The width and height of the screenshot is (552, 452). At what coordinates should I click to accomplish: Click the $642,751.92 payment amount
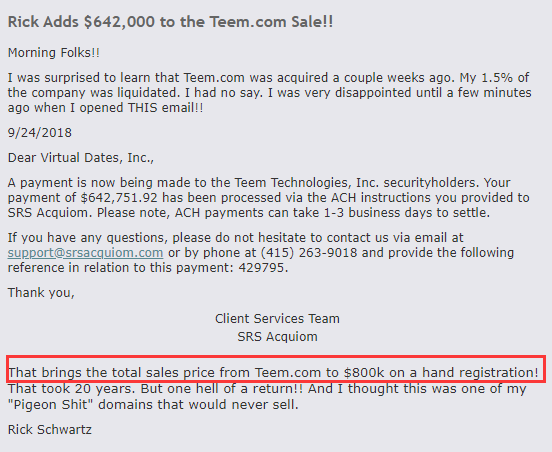pos(119,197)
